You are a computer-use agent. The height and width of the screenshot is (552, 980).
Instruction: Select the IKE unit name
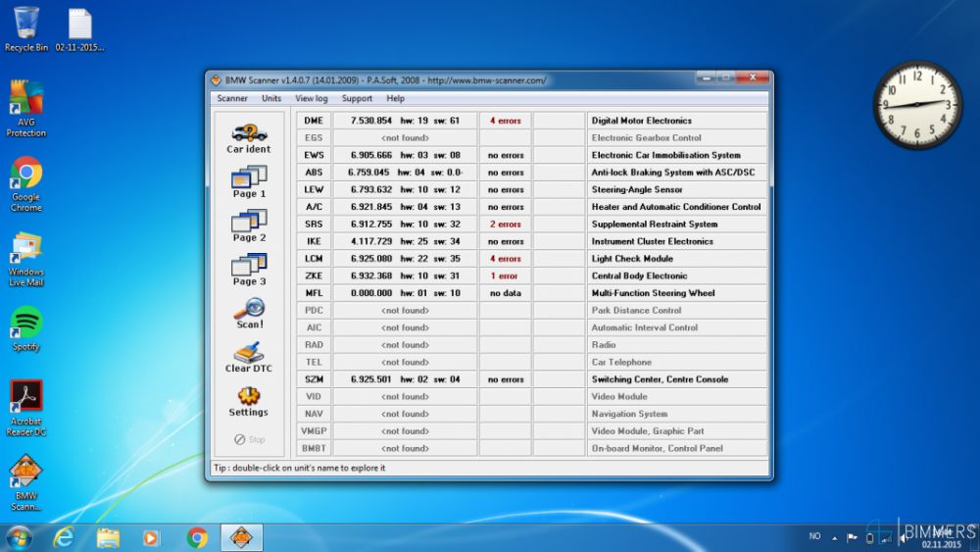(x=314, y=241)
